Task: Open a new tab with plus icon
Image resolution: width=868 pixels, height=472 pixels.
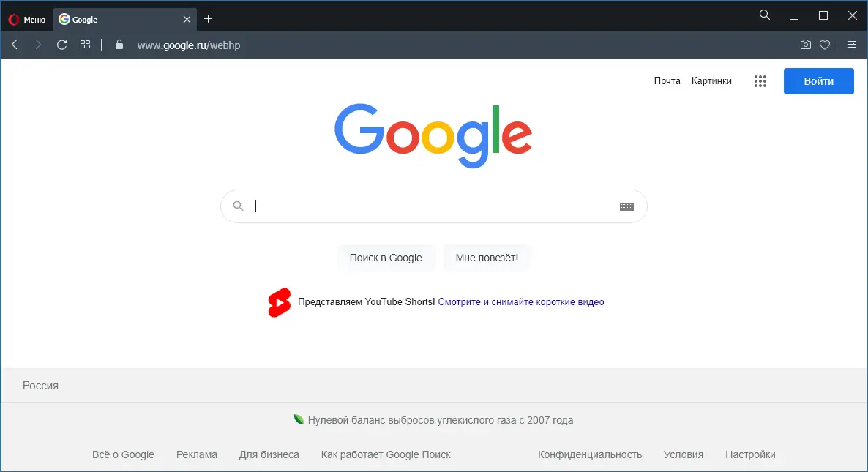Action: coord(208,19)
